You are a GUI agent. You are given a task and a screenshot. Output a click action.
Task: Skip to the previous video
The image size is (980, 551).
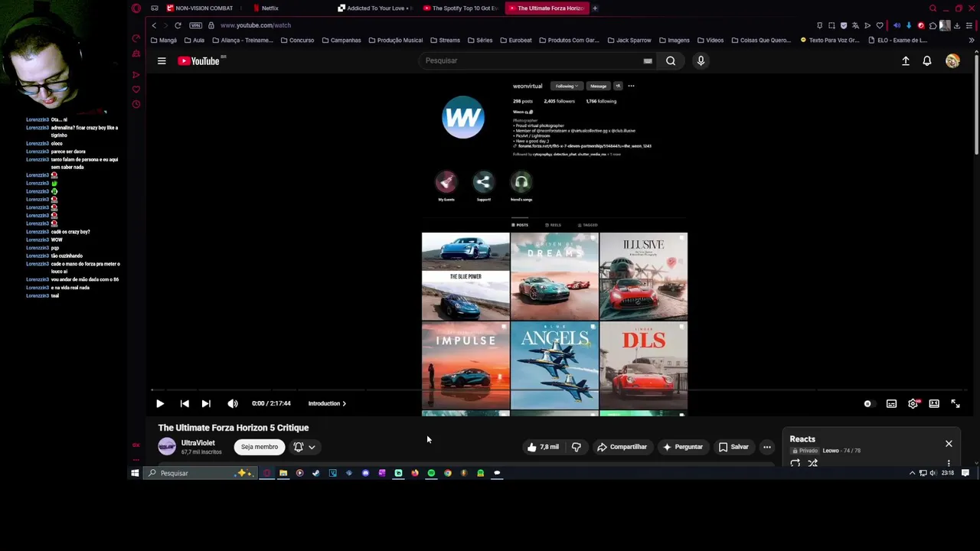pyautogui.click(x=185, y=403)
